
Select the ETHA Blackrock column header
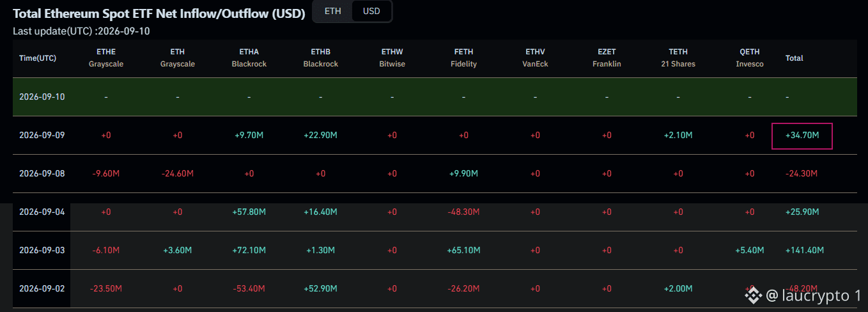pos(249,58)
